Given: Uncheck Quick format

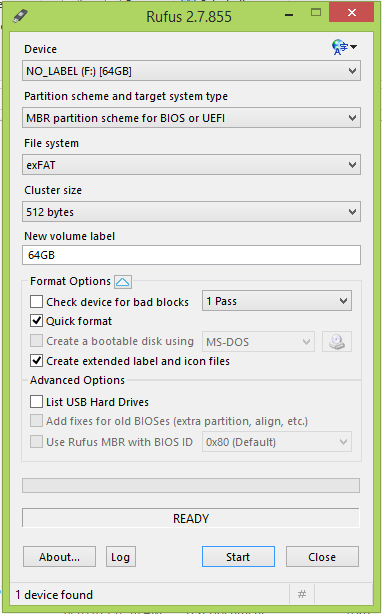Looking at the screenshot, I should click(36, 321).
